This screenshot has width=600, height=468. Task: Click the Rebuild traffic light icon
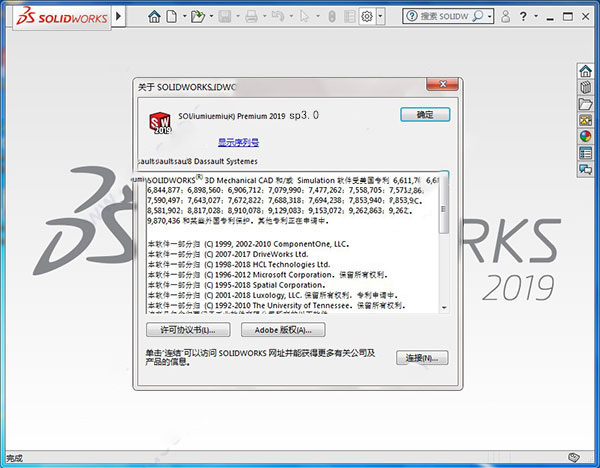pyautogui.click(x=332, y=16)
